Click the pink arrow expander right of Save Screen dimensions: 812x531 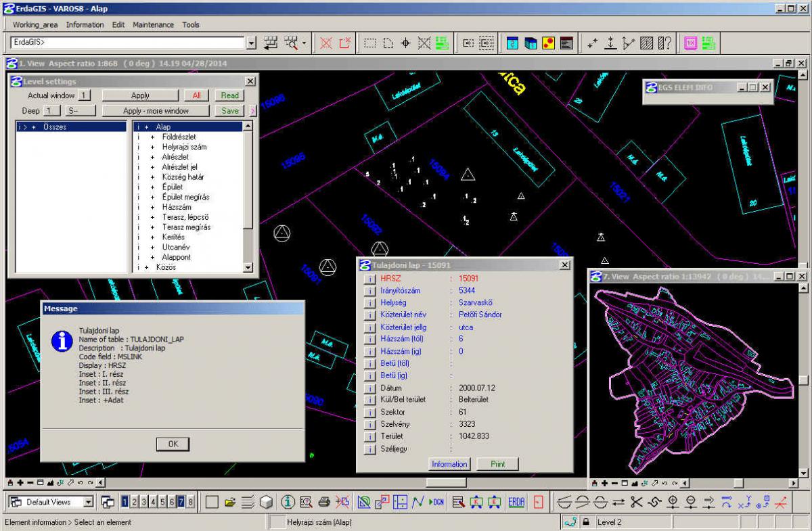coord(252,110)
